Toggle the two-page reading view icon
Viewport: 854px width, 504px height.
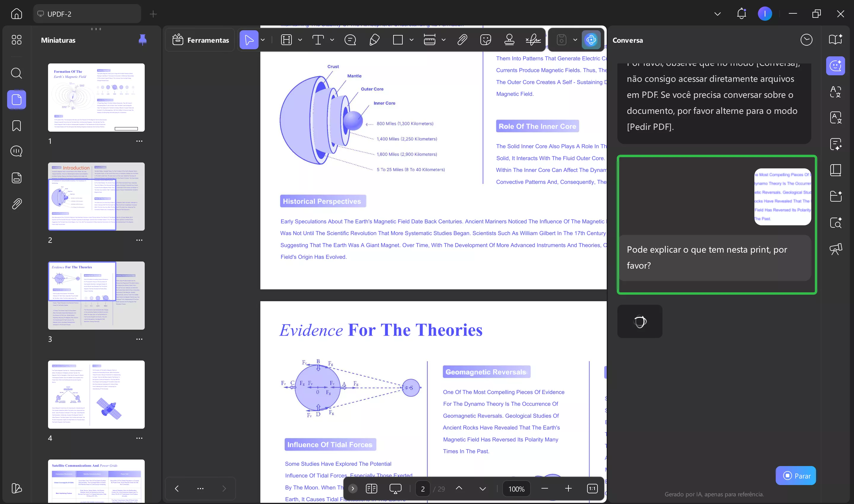[x=371, y=489]
